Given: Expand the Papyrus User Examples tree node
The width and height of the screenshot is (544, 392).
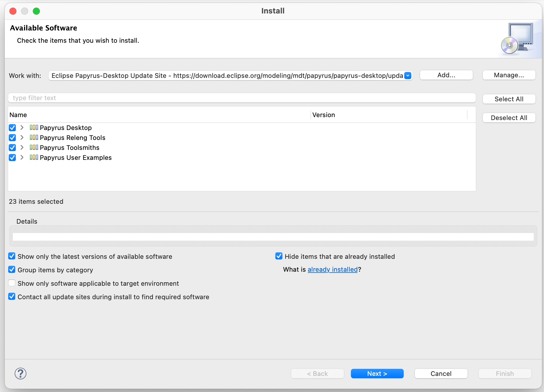Looking at the screenshot, I should pos(22,158).
